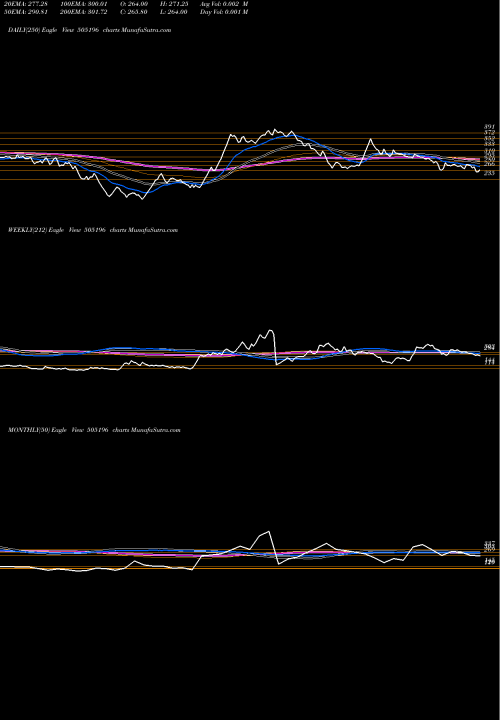Click the low price L: 264.00

pyautogui.click(x=174, y=12)
